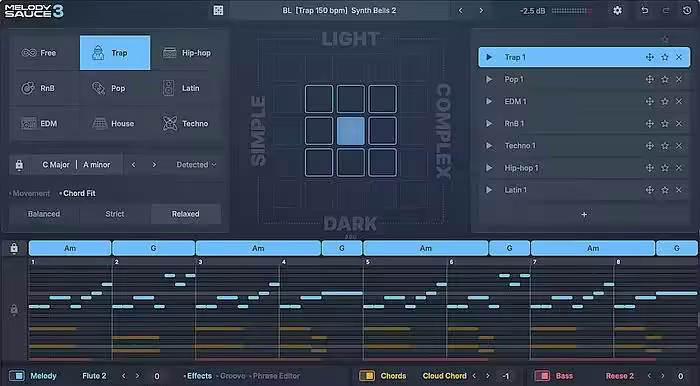Select the RnB style
Viewport: 700px width, 386px height.
(45, 88)
